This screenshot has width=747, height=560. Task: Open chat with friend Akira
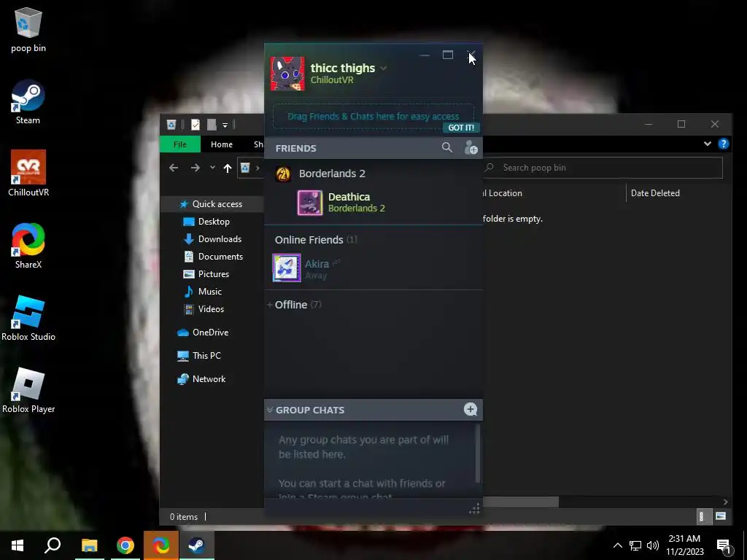pos(373,268)
